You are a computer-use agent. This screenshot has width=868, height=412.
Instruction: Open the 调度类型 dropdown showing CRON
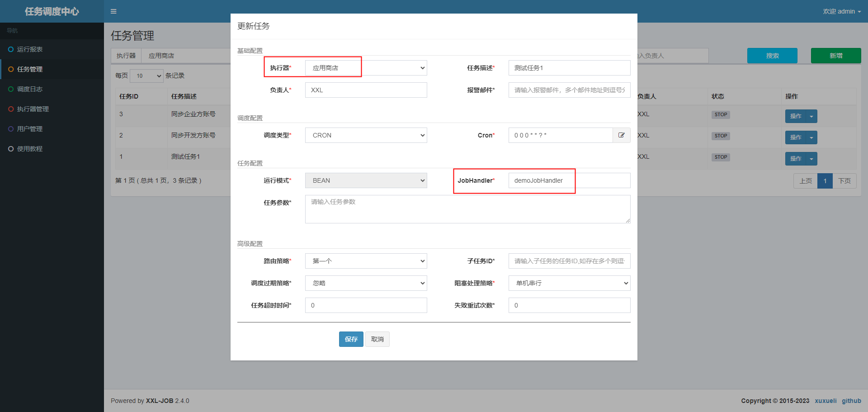click(366, 135)
